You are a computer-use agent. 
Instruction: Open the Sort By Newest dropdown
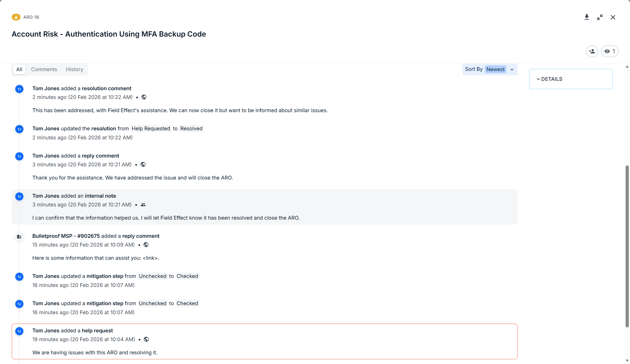tap(496, 69)
